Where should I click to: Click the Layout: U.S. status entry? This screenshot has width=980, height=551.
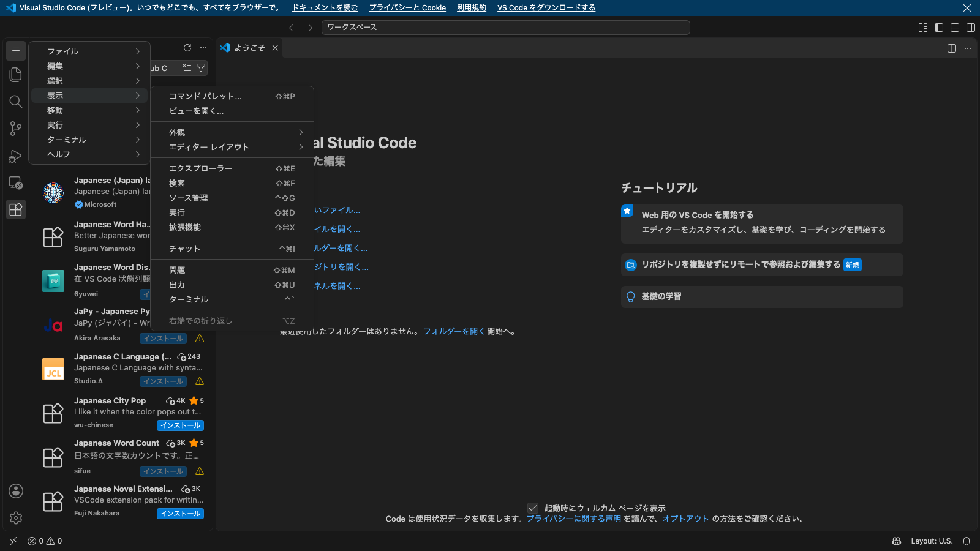[932, 541]
